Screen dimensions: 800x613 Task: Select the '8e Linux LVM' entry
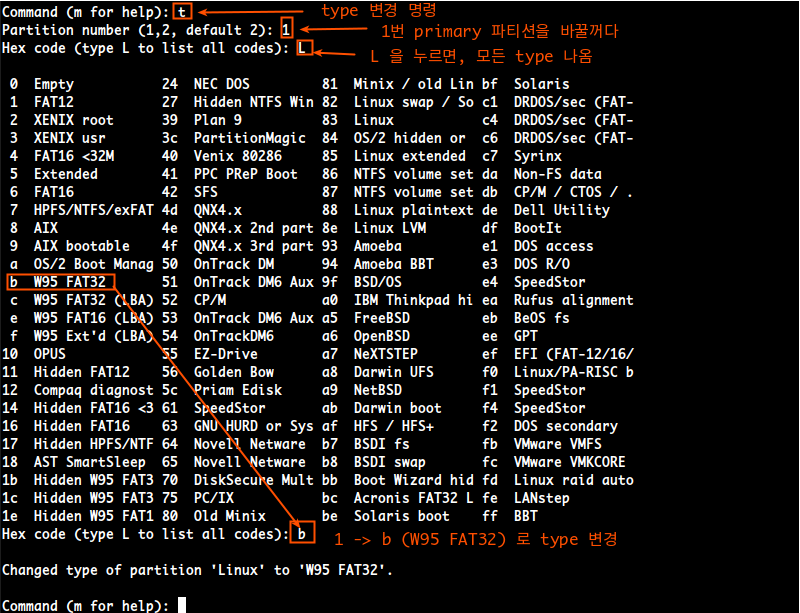click(x=374, y=228)
